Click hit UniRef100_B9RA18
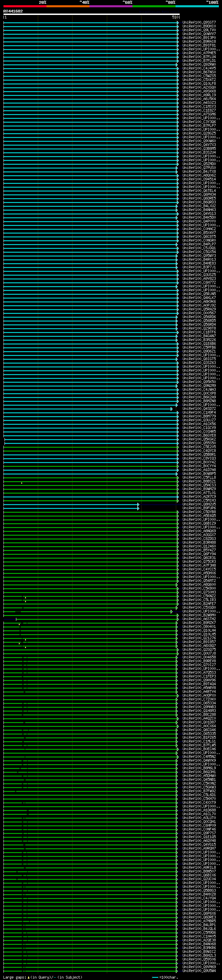Viewport: 222px width, 980px height. click(199, 41)
